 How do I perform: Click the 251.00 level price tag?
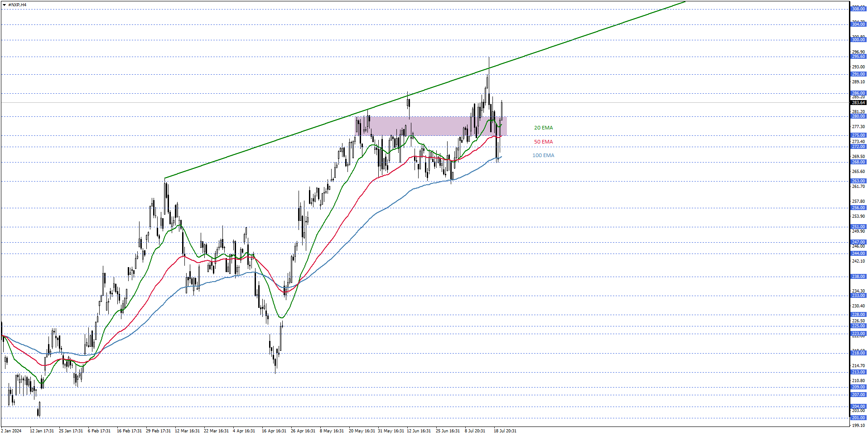pos(858,227)
